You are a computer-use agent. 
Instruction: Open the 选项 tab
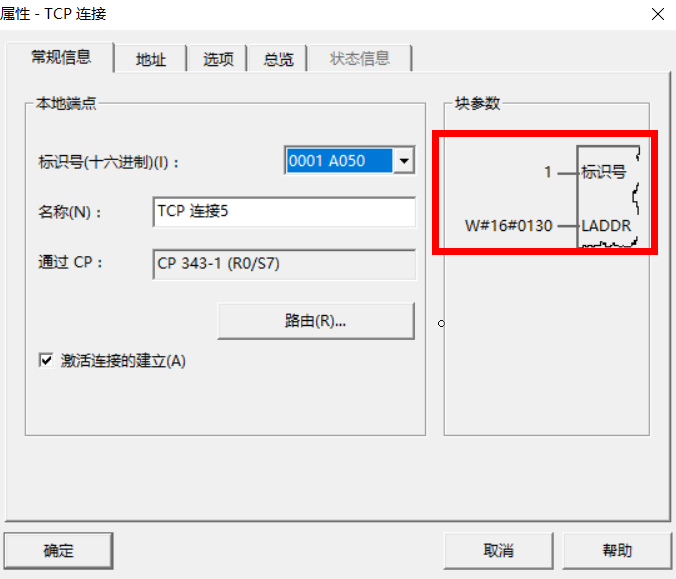point(218,59)
